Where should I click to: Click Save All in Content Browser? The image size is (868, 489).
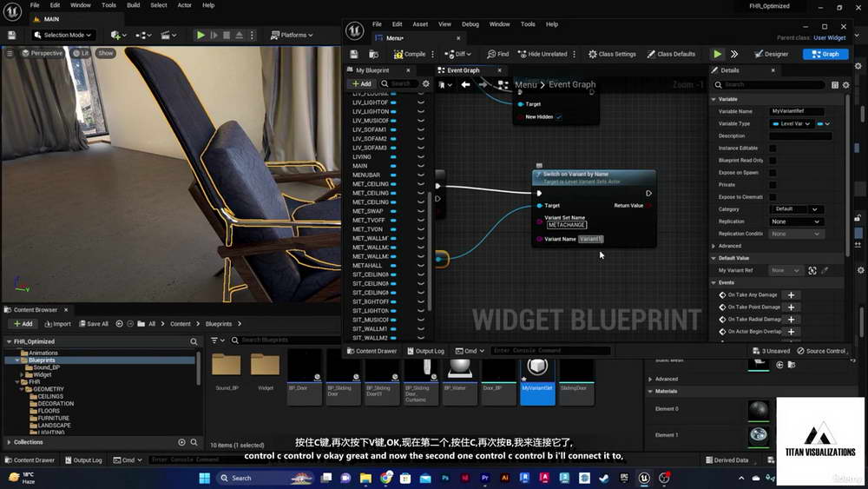[94, 323]
